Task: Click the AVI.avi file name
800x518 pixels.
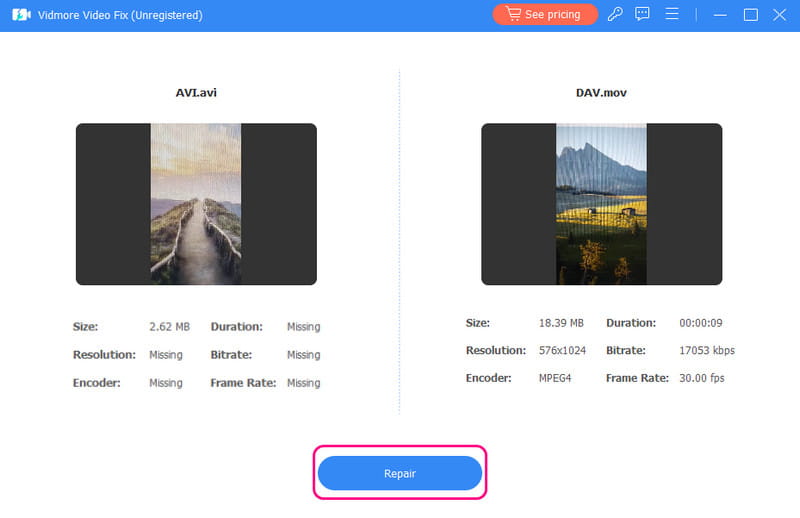Action: [x=196, y=93]
